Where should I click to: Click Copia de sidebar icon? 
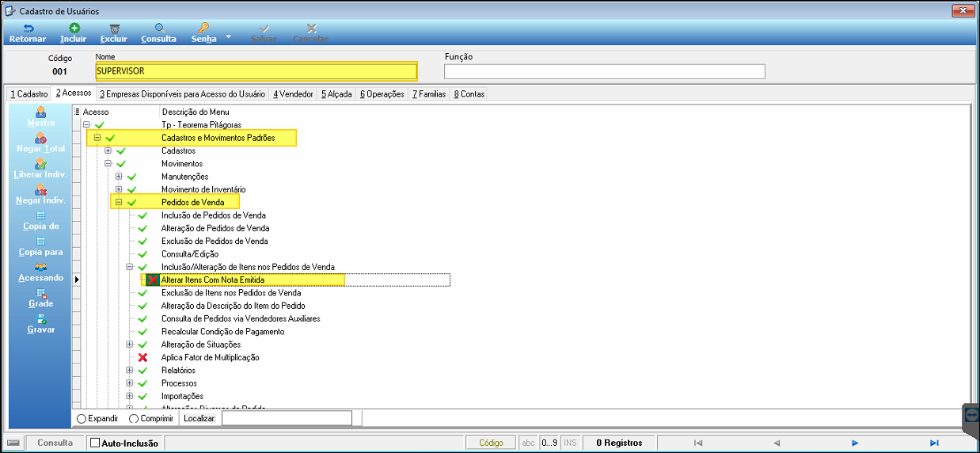pyautogui.click(x=41, y=215)
